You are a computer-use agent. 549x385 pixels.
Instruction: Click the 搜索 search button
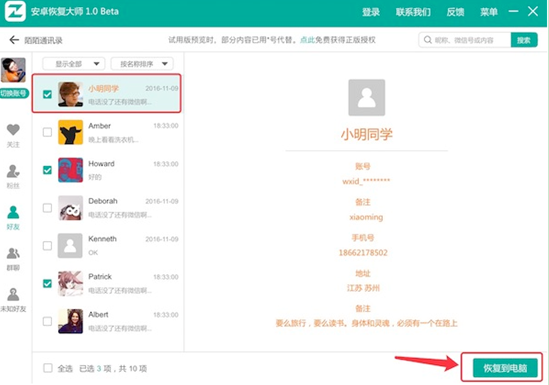tap(524, 40)
